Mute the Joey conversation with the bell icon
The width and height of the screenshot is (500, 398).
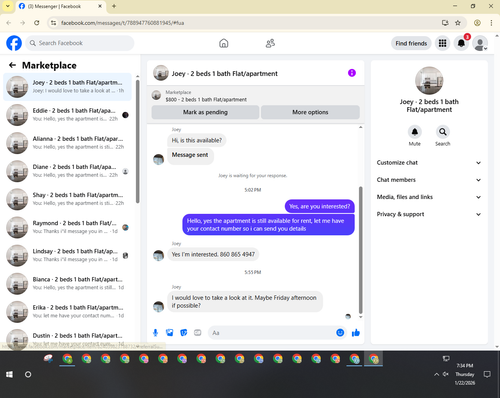[x=415, y=132]
